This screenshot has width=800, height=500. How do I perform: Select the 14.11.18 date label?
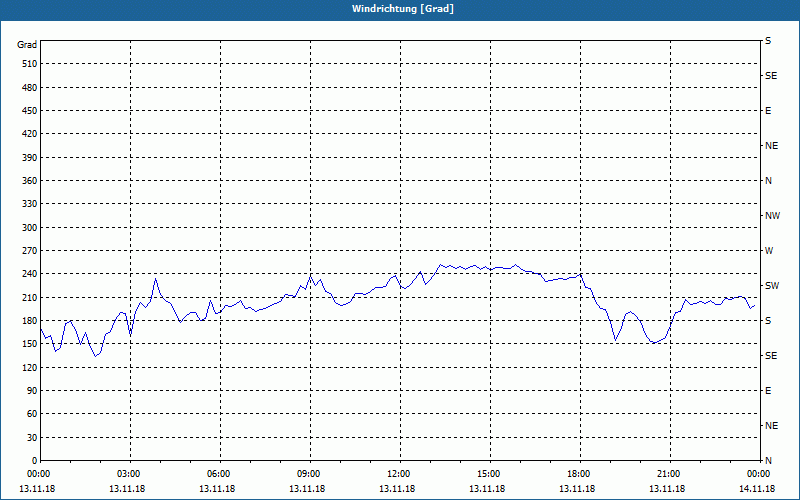click(x=757, y=489)
